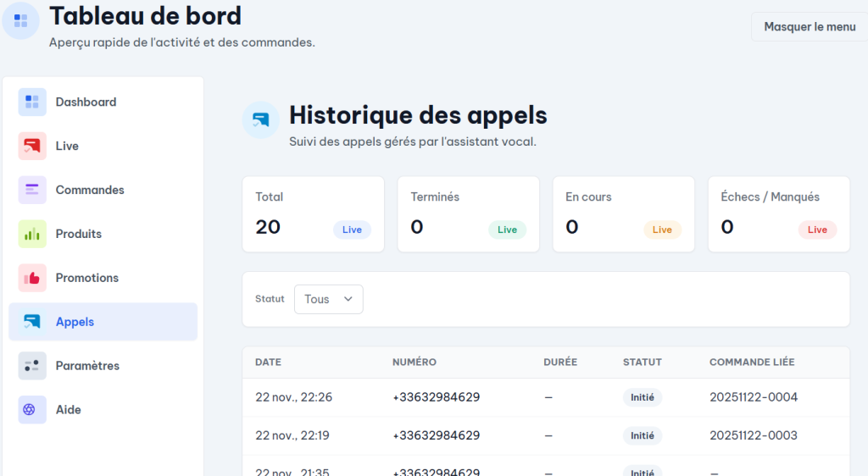Open the Commandes menu item

90,191
